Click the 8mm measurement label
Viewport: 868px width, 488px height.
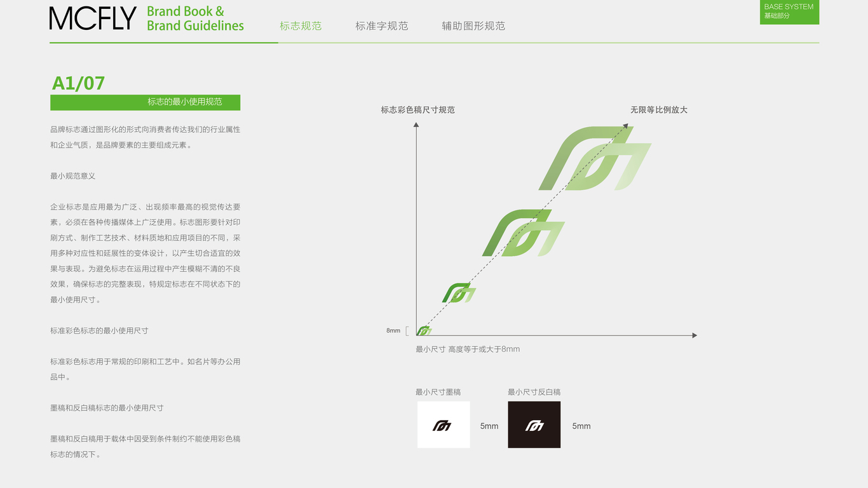(x=393, y=331)
